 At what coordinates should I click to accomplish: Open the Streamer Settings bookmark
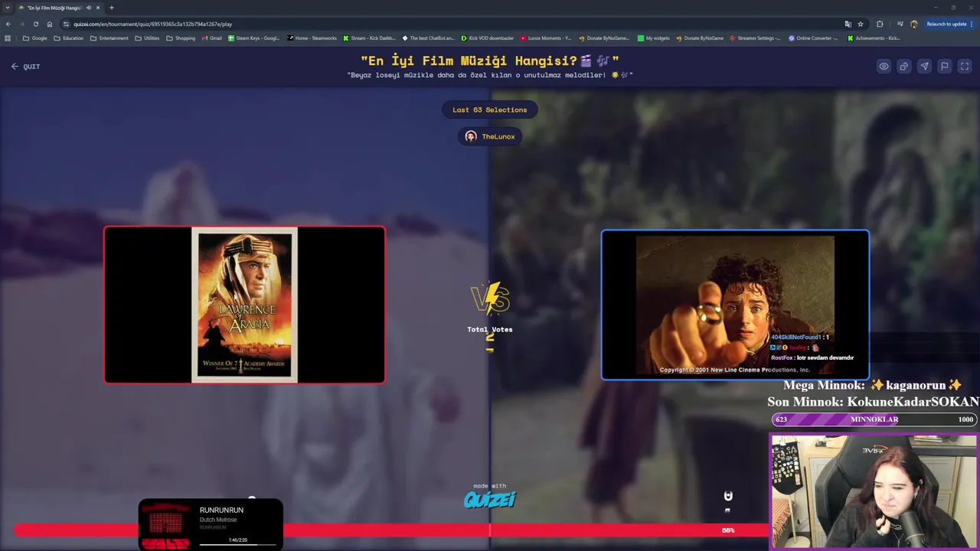tap(755, 38)
